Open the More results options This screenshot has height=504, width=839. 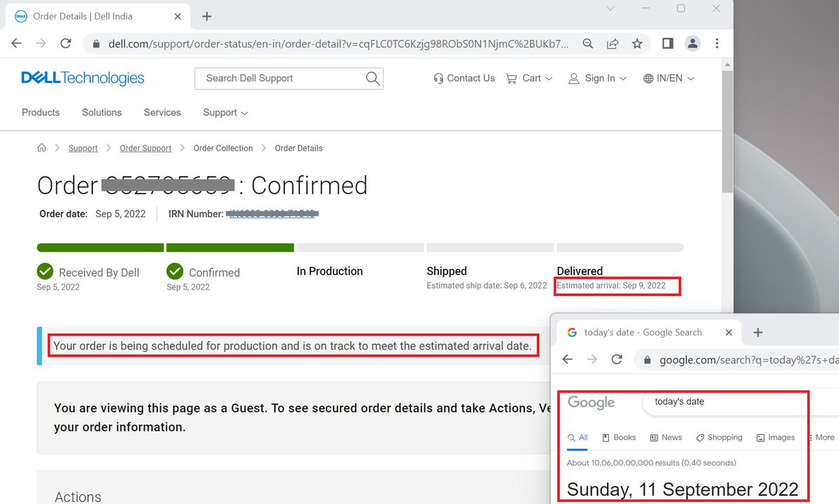click(822, 438)
